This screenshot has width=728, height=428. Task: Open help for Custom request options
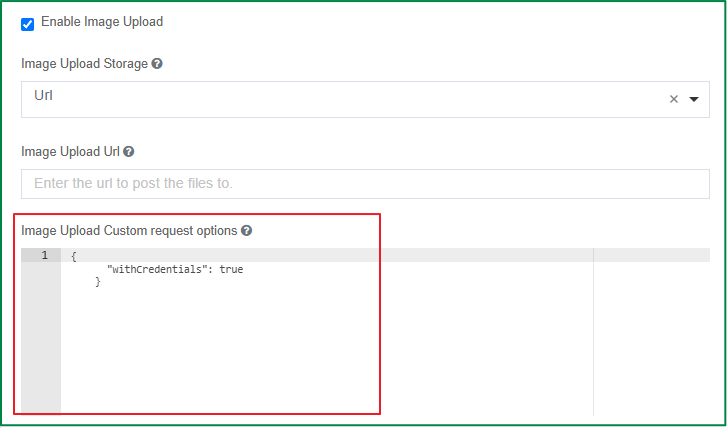[247, 231]
